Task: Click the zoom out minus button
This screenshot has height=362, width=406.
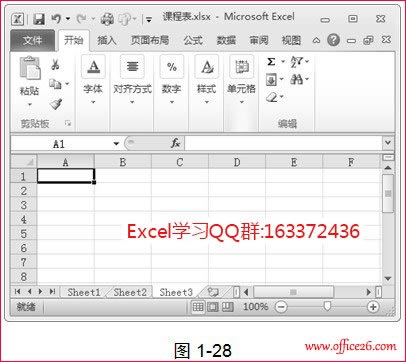Action: [x=281, y=307]
